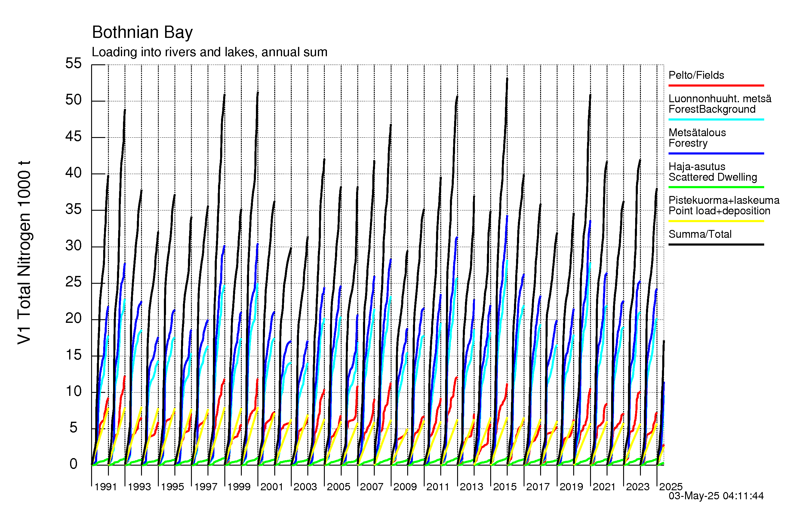This screenshot has width=812, height=511.
Task: Click the y-axis value 50
Action: (x=73, y=100)
